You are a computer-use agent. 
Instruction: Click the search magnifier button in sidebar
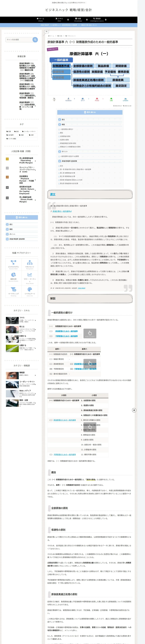[35, 39]
